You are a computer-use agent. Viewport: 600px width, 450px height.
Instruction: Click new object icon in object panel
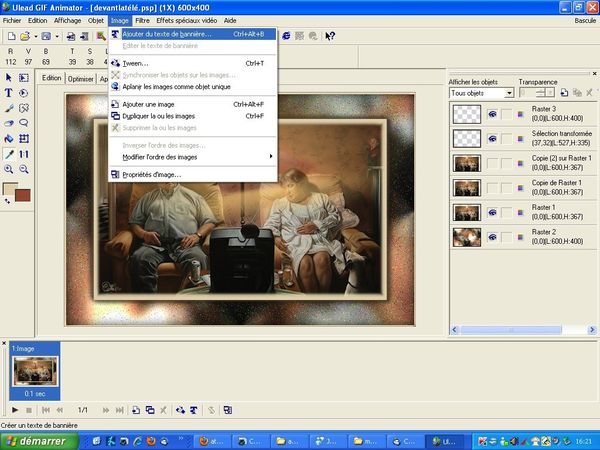[564, 93]
